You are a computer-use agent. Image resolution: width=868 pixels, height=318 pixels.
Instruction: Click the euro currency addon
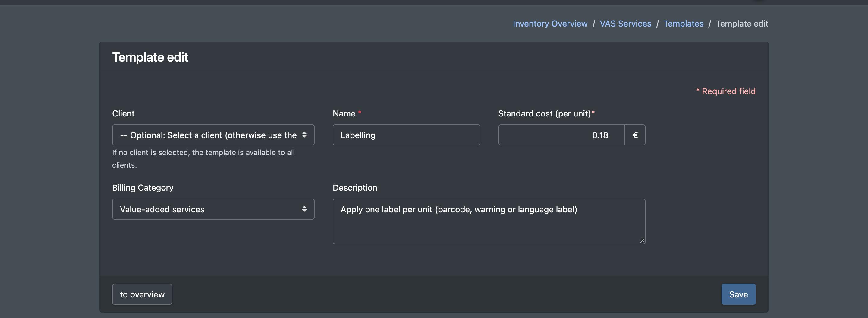[635, 135]
